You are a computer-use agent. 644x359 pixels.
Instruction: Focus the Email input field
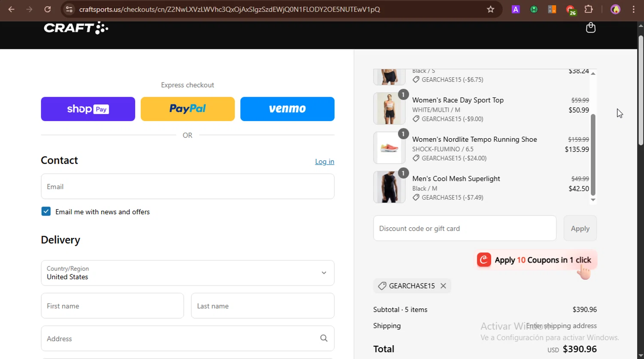[188, 186]
